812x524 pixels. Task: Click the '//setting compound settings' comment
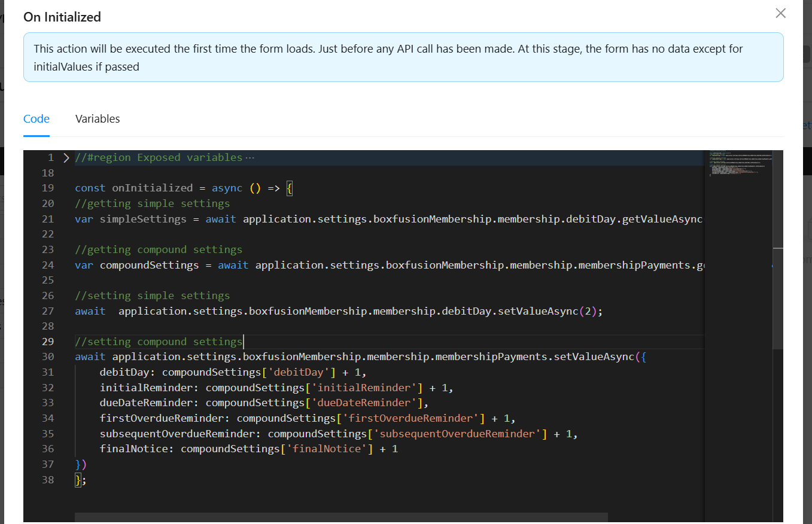pos(159,342)
